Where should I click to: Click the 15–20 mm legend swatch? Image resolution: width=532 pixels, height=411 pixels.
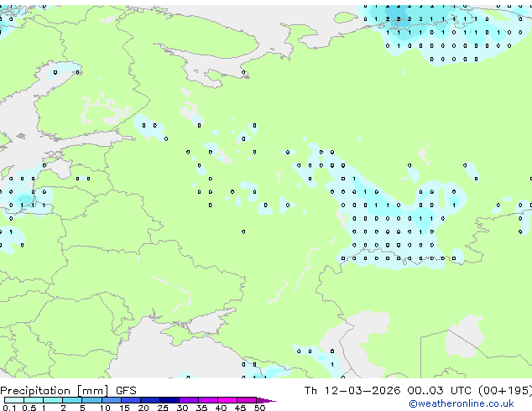click(130, 400)
